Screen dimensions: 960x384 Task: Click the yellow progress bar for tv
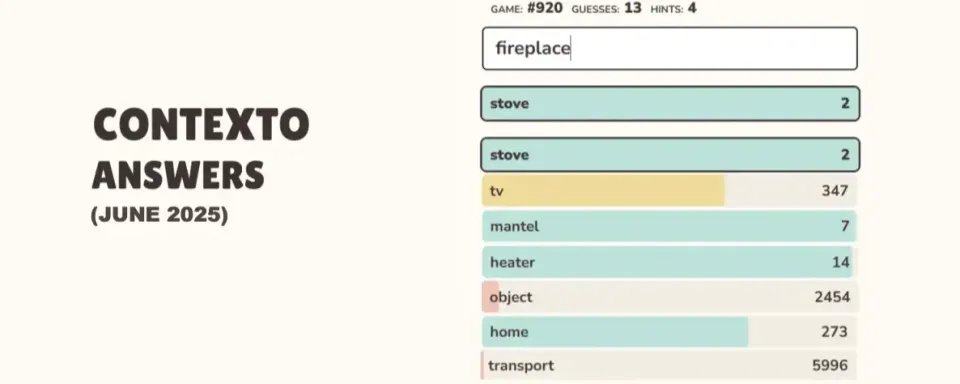point(603,190)
